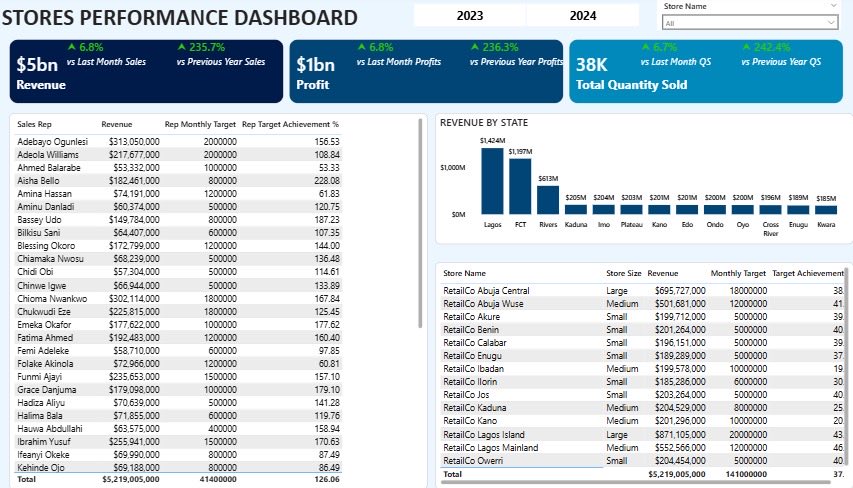Select the Lagos bar in revenue chart
853x488 pixels.
492,181
